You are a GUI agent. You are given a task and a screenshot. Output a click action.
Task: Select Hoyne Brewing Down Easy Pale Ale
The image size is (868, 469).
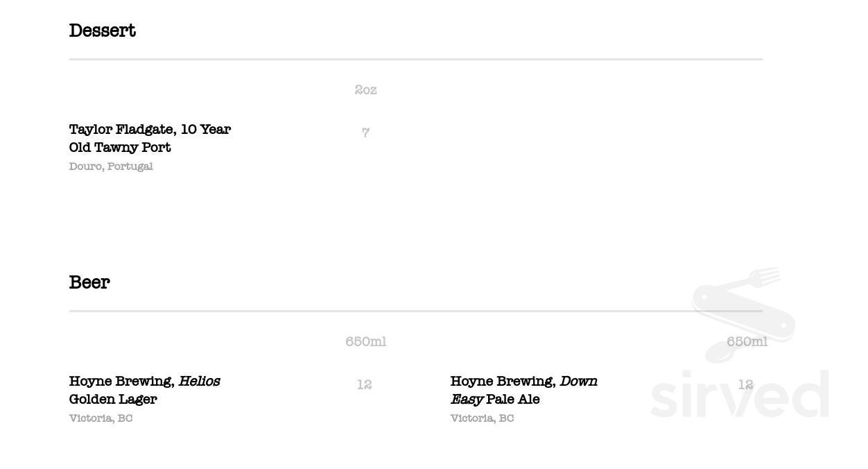coord(523,390)
